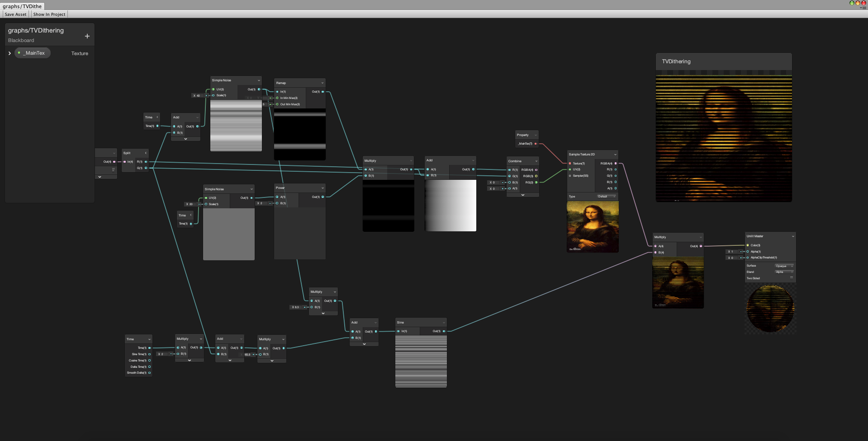Click the Out(1) output port on the Ramp node
This screenshot has height=441, width=868.
[322, 91]
